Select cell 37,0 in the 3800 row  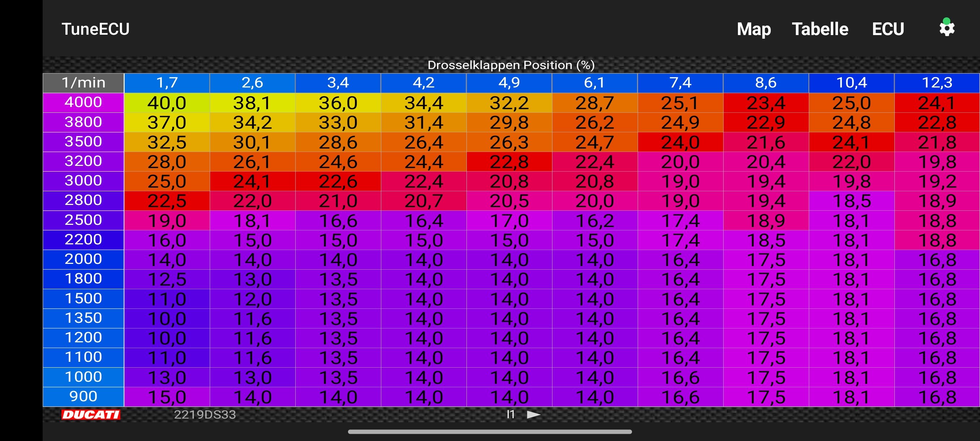pyautogui.click(x=167, y=123)
